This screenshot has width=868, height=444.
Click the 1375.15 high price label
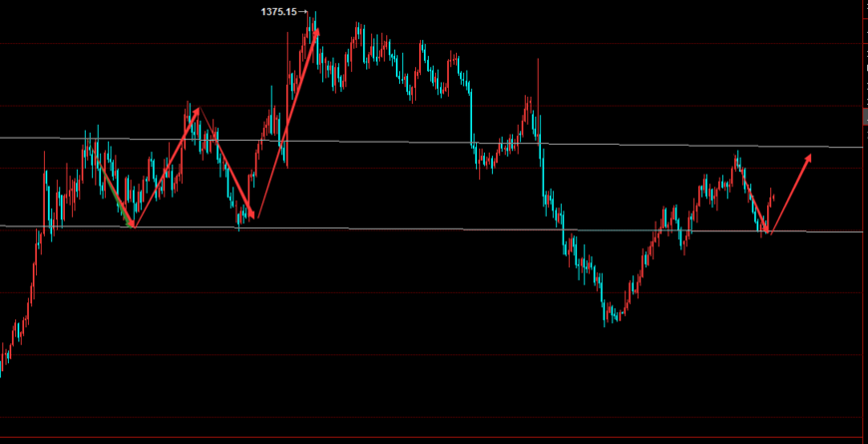pos(279,12)
